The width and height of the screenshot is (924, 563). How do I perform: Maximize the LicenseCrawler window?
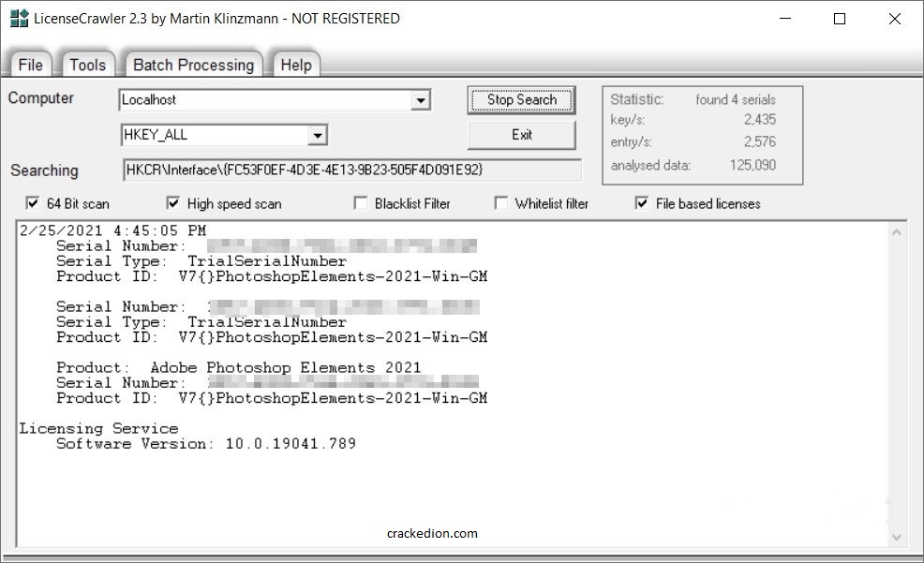(840, 19)
